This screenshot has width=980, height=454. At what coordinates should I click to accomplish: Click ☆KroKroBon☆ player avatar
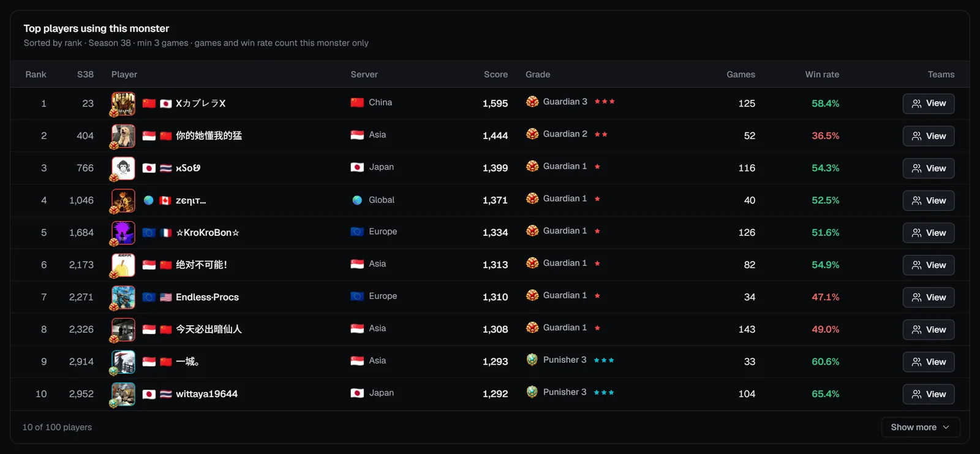click(123, 233)
